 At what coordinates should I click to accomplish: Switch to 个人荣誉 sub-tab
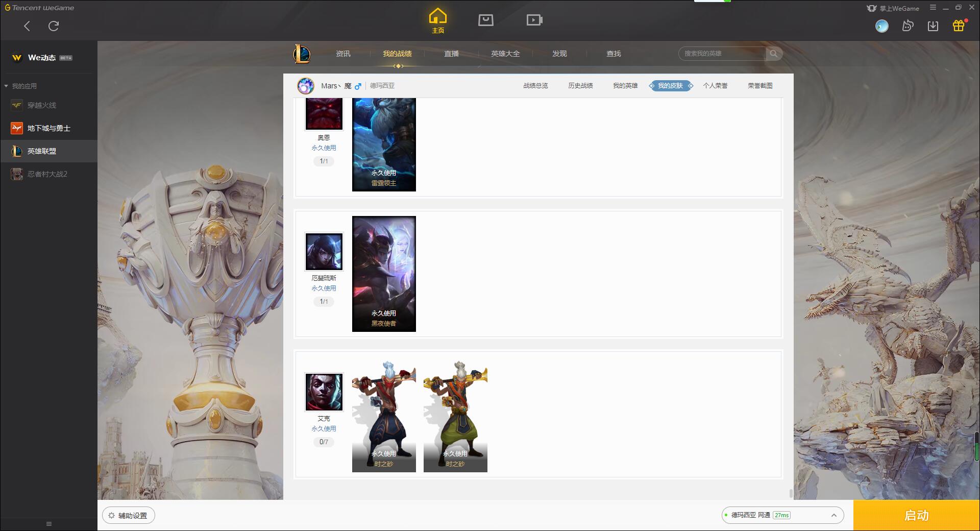[715, 86]
